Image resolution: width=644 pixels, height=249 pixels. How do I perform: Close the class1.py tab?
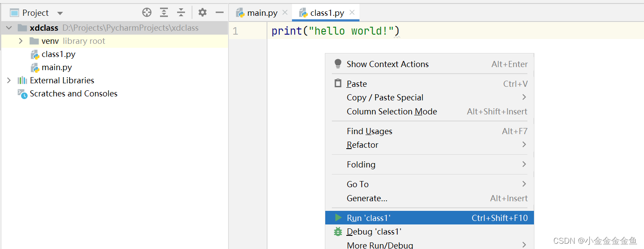pyautogui.click(x=352, y=13)
